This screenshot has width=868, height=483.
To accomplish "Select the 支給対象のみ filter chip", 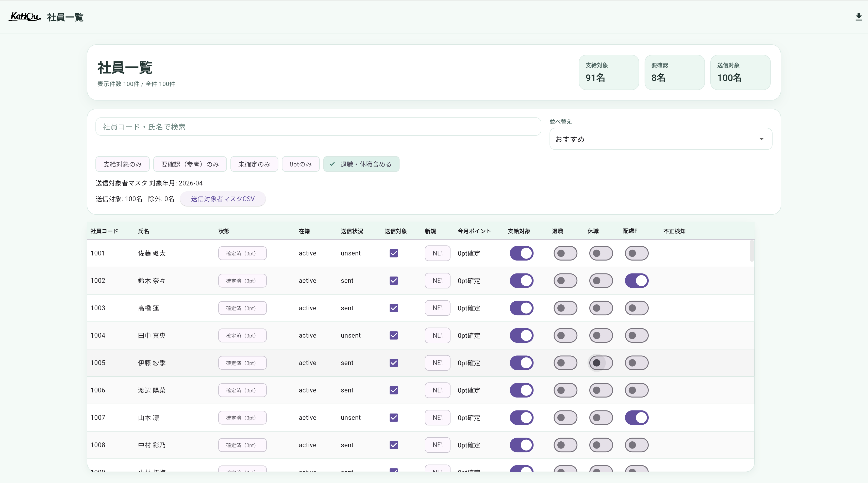I will (122, 164).
